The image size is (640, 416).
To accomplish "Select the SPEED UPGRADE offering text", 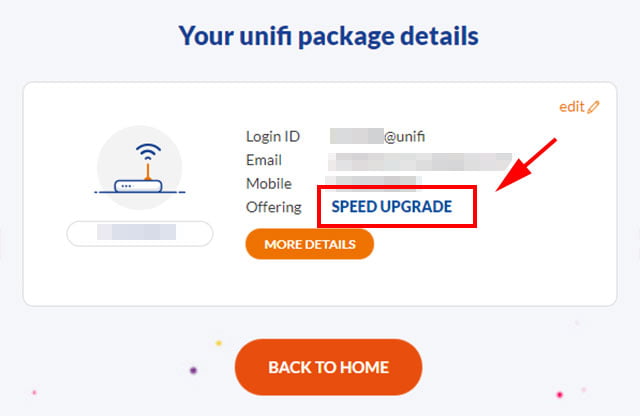I will [x=392, y=207].
